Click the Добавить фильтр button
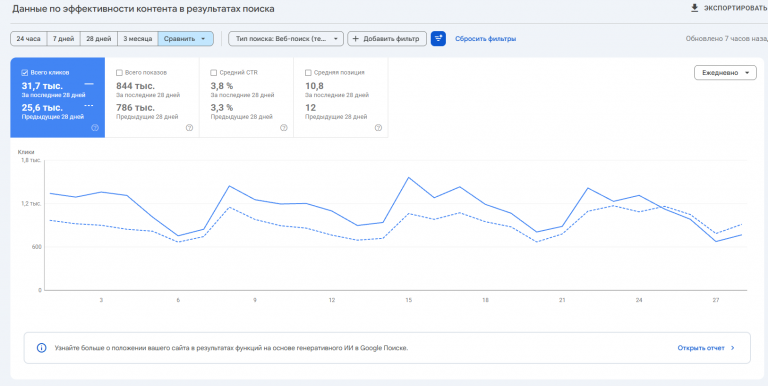 (387, 39)
